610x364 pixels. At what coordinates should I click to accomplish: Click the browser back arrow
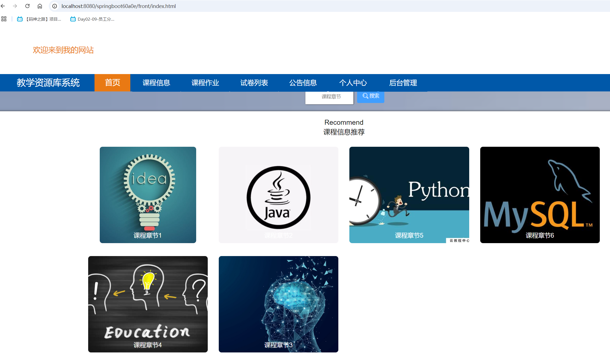tap(3, 6)
